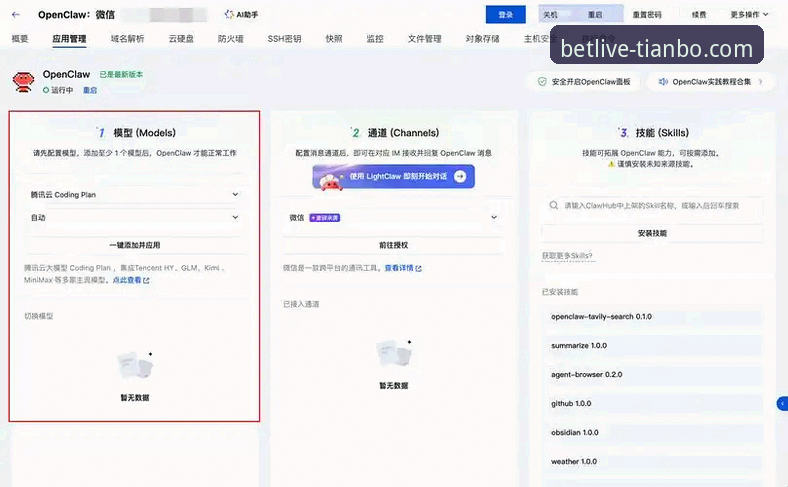Open the 云硬盘 tab

click(x=181, y=38)
